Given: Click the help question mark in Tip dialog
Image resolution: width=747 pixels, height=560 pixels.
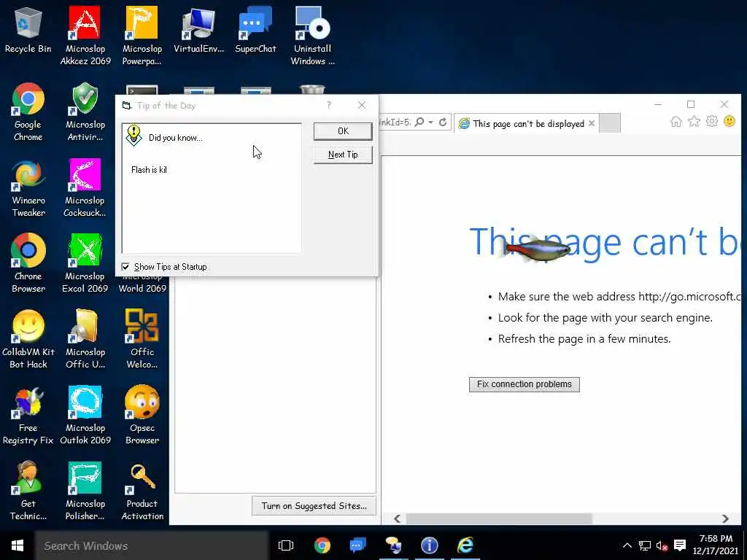Looking at the screenshot, I should coord(329,105).
